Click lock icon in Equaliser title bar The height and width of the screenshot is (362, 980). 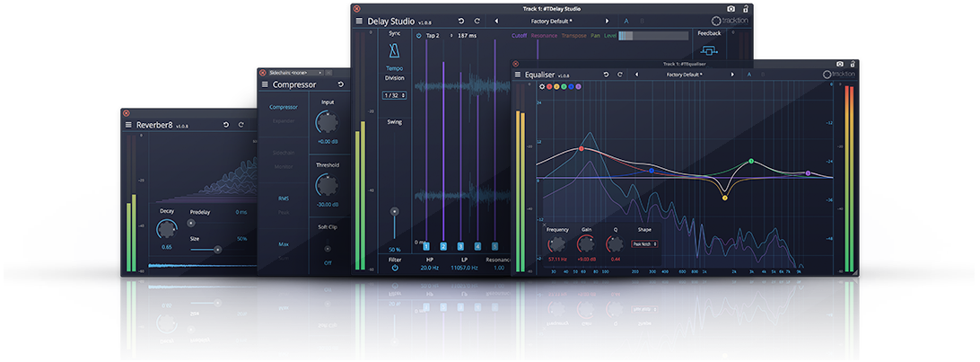[x=853, y=64]
